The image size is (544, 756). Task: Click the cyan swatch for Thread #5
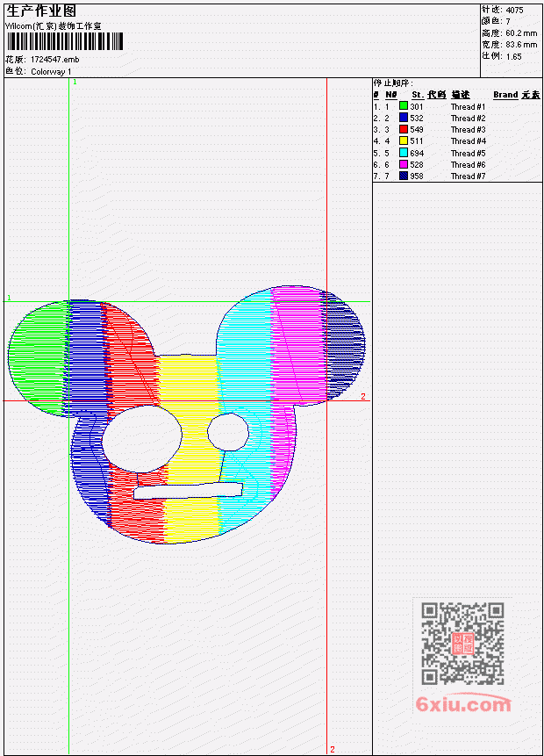(x=404, y=153)
